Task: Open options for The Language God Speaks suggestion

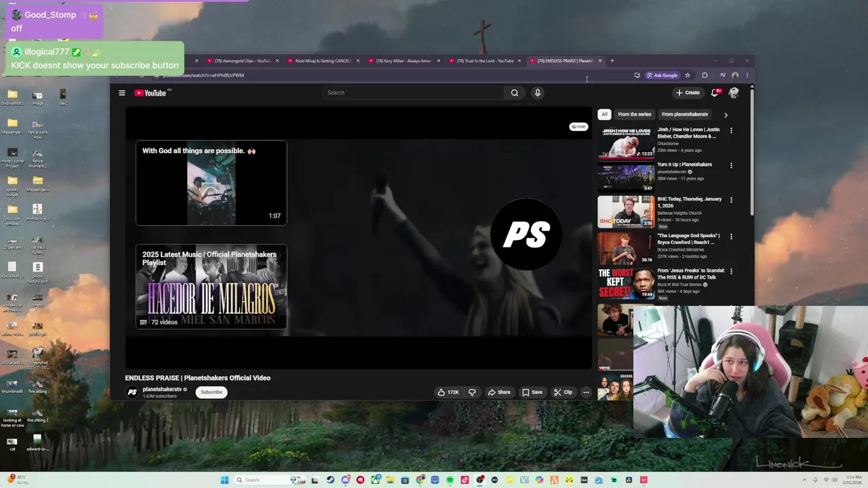Action: 731,236
